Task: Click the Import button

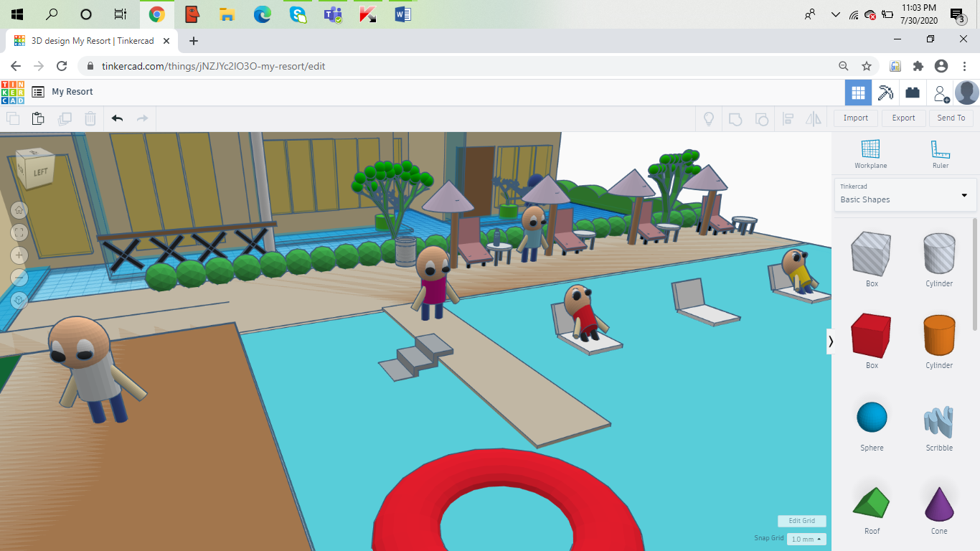Action: (x=856, y=118)
